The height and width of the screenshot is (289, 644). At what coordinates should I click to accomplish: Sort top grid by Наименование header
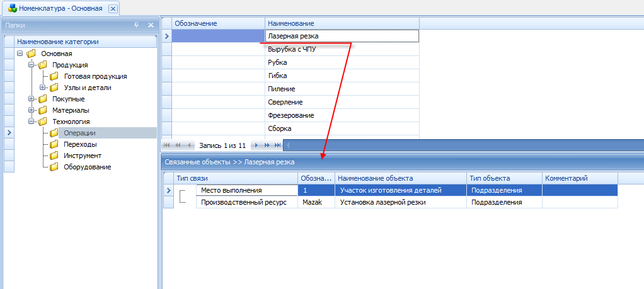(x=342, y=24)
